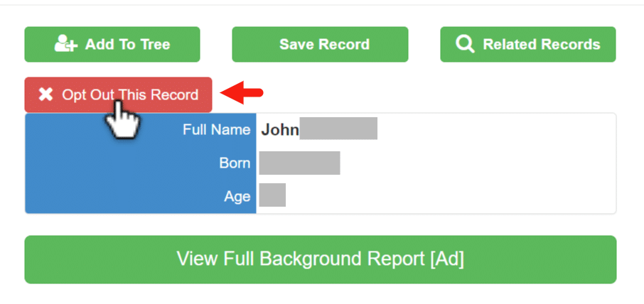This screenshot has width=644, height=304.
Task: Click the person-plus icon on Add To Tree
Action: tap(66, 44)
